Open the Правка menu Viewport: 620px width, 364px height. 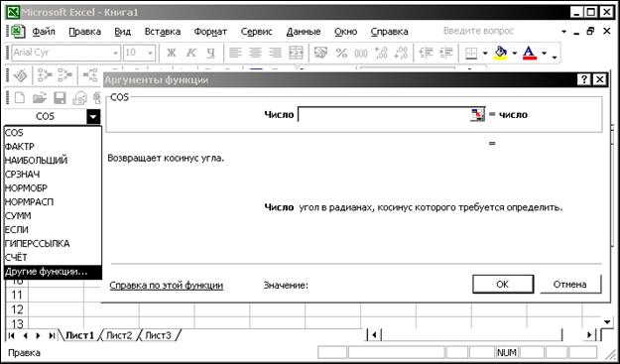click(x=84, y=32)
